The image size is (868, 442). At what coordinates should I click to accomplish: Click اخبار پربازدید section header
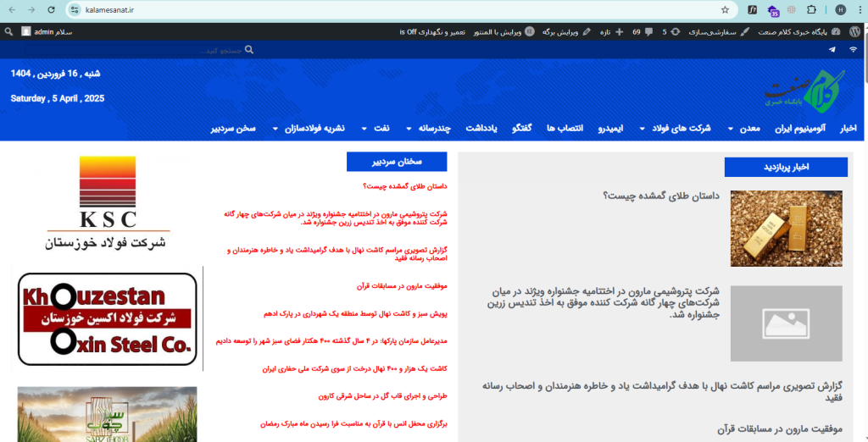786,167
